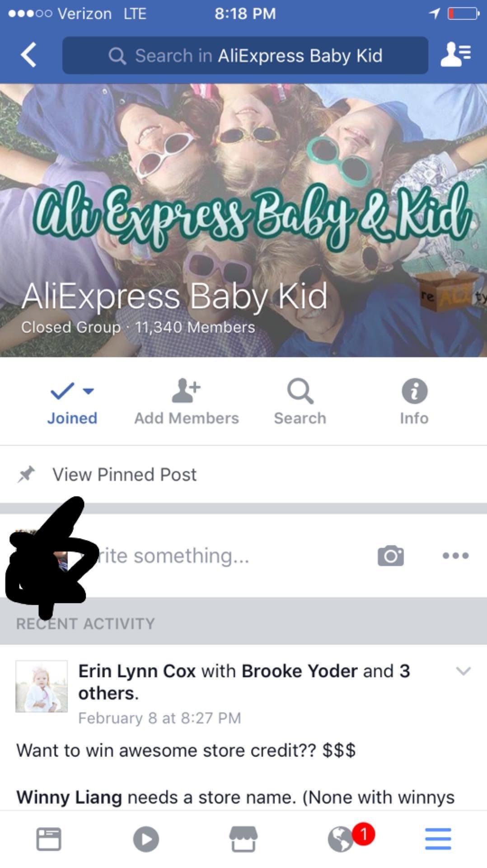Open the group Info icon
This screenshot has height=868, width=487.
tap(414, 391)
